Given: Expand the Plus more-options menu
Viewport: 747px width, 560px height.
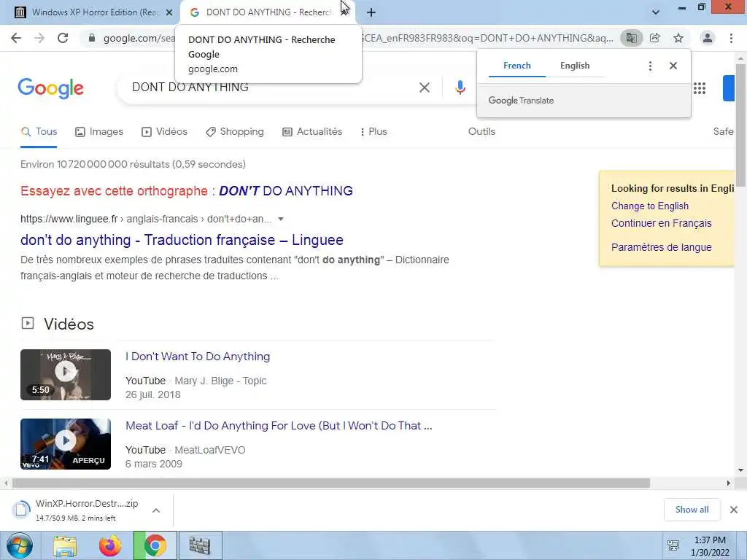Looking at the screenshot, I should tap(373, 132).
